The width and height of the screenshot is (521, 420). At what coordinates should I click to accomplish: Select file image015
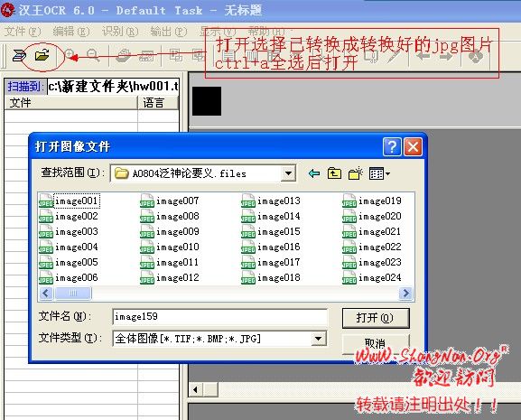271,231
